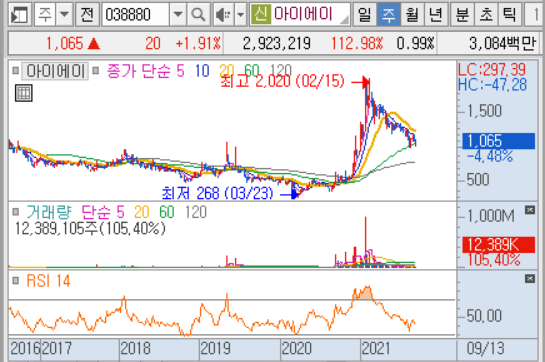Click the 2020 label on the time axis
This screenshot has height=362, width=545.
pos(297,348)
